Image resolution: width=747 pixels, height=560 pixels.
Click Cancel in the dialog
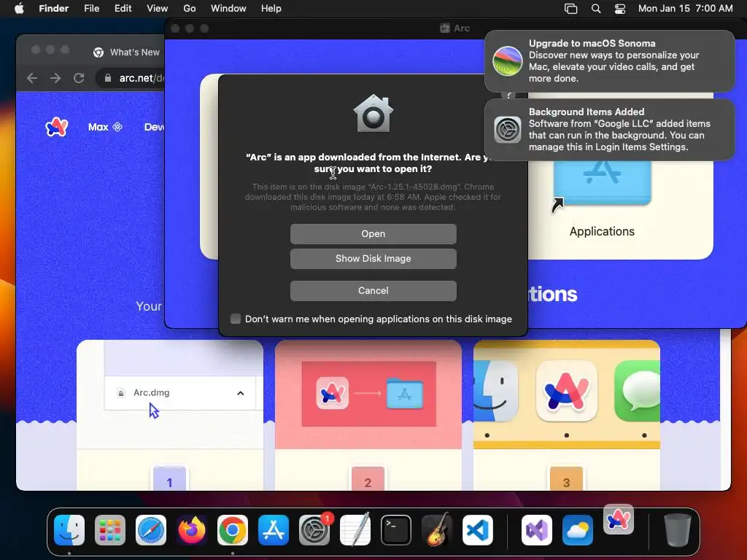[x=373, y=290]
